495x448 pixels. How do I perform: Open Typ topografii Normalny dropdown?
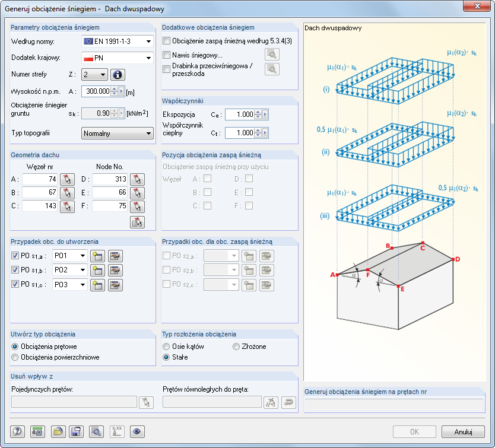pos(118,134)
